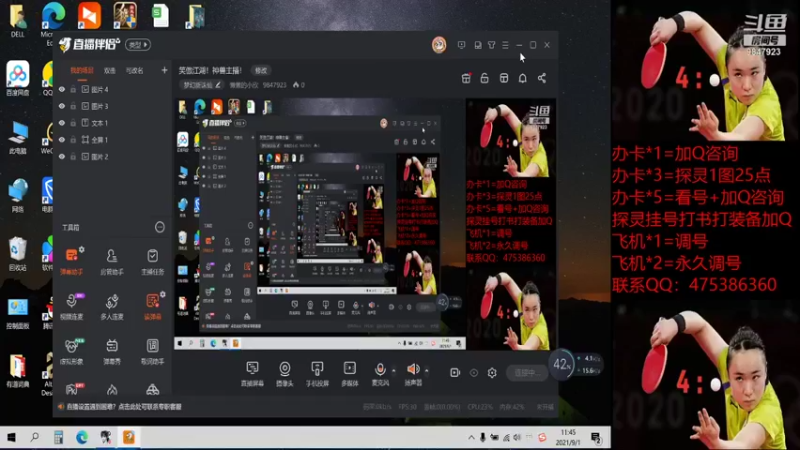Open the 视频连麦 tool
Image resolution: width=800 pixels, height=450 pixels.
coord(71,306)
